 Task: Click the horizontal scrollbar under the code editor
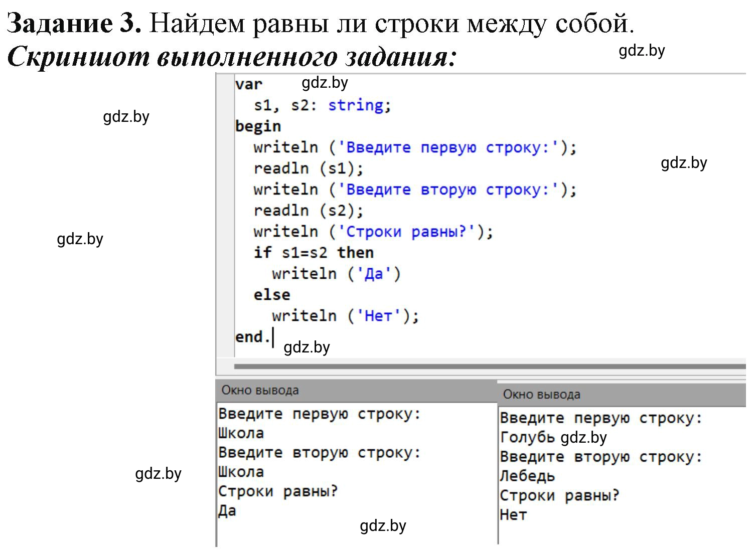pos(490,366)
